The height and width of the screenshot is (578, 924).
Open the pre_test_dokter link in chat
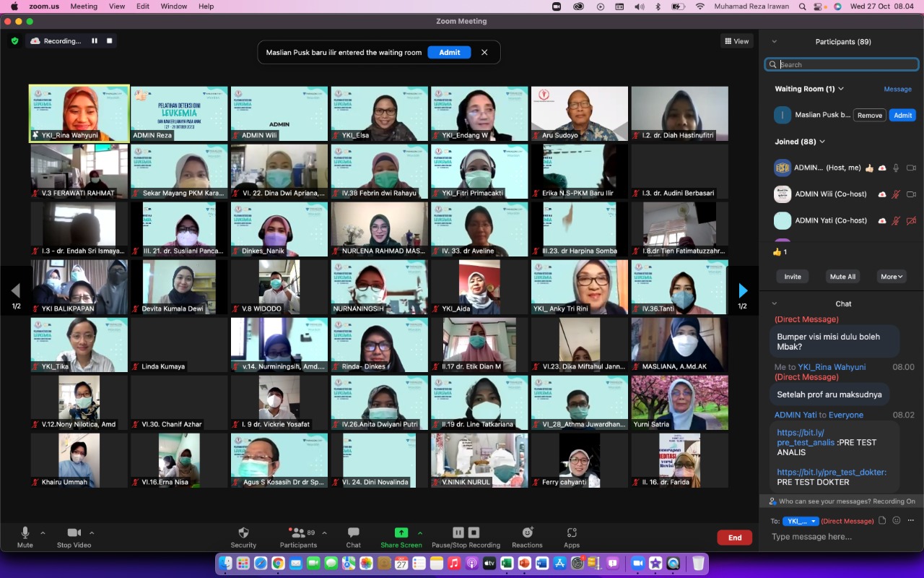[x=831, y=473]
